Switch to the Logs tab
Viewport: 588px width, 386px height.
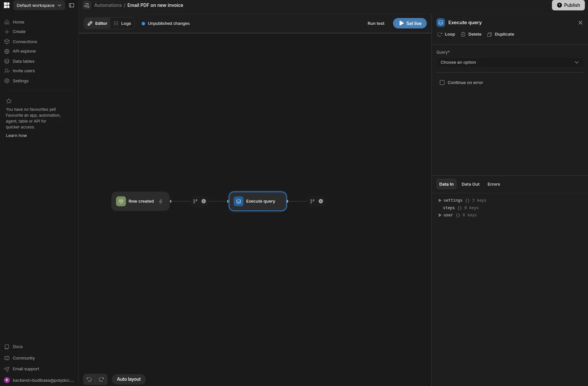[122, 23]
